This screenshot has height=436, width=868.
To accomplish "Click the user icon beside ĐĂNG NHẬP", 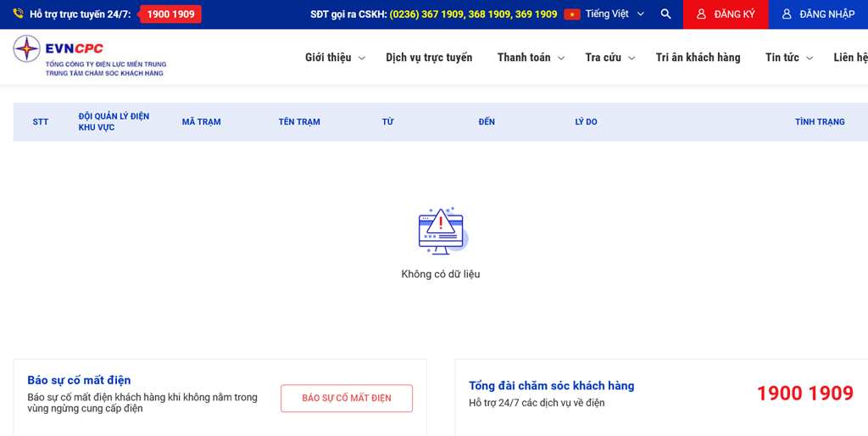I will click(787, 14).
